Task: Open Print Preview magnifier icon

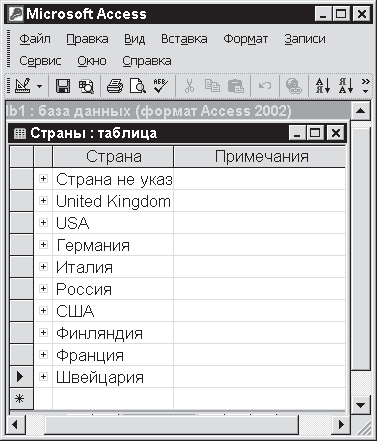Action: [138, 86]
